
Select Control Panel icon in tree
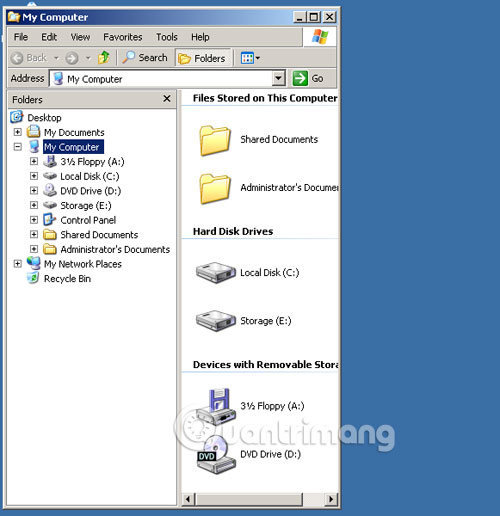50,220
